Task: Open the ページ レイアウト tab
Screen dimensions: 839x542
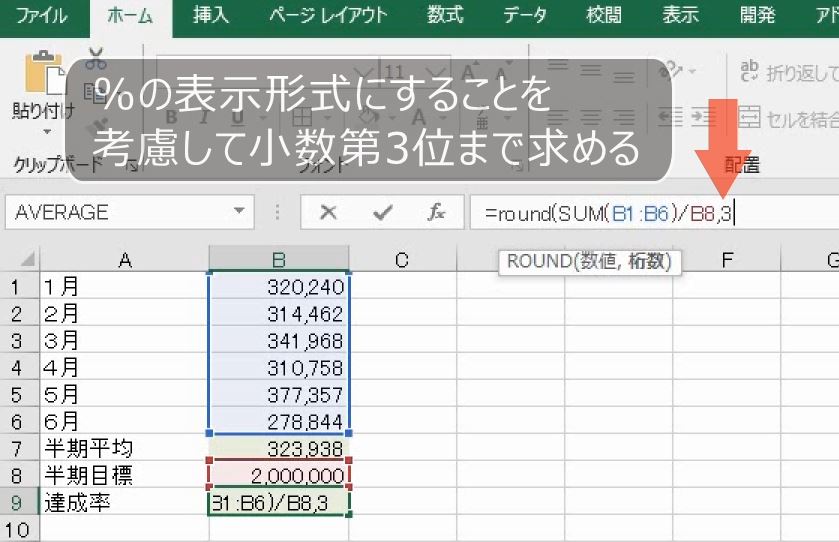Action: click(328, 16)
